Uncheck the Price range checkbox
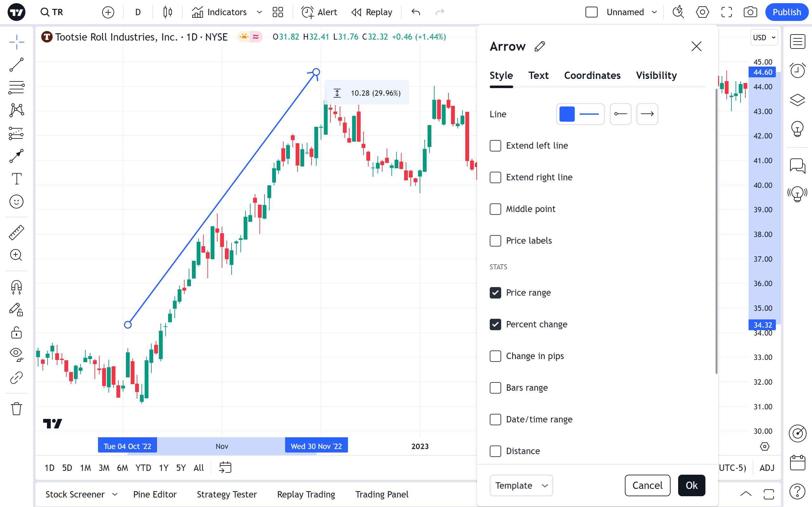812x507 pixels. click(495, 293)
